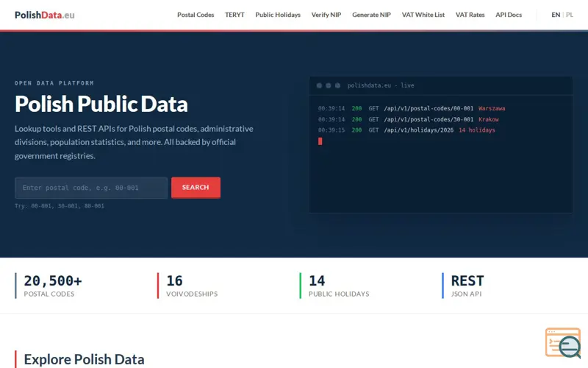
Task: Open the Postal Codes nav item
Action: [x=196, y=15]
